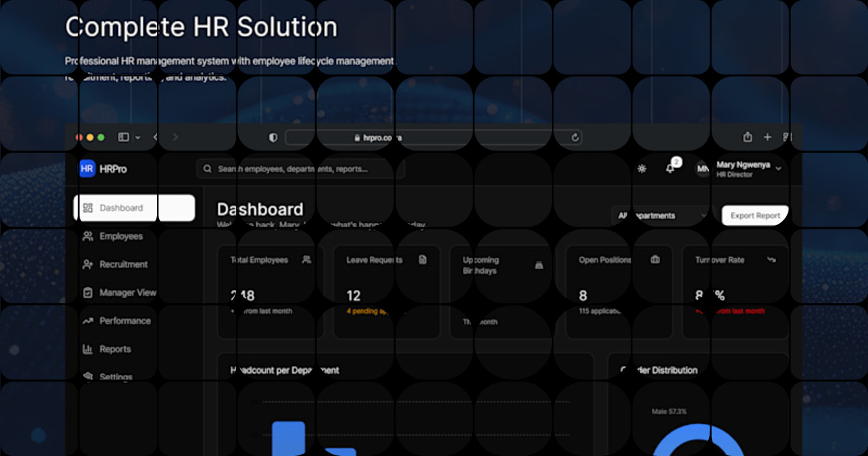Screen dimensions: 868x456
Task: Click the browser forward arrow
Action: (x=175, y=137)
